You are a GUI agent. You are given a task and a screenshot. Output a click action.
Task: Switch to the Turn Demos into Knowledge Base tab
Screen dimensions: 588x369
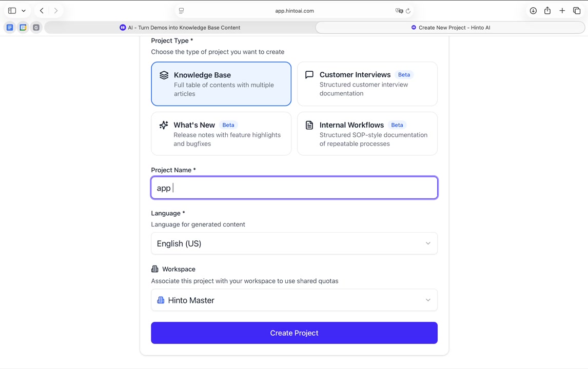(x=180, y=28)
